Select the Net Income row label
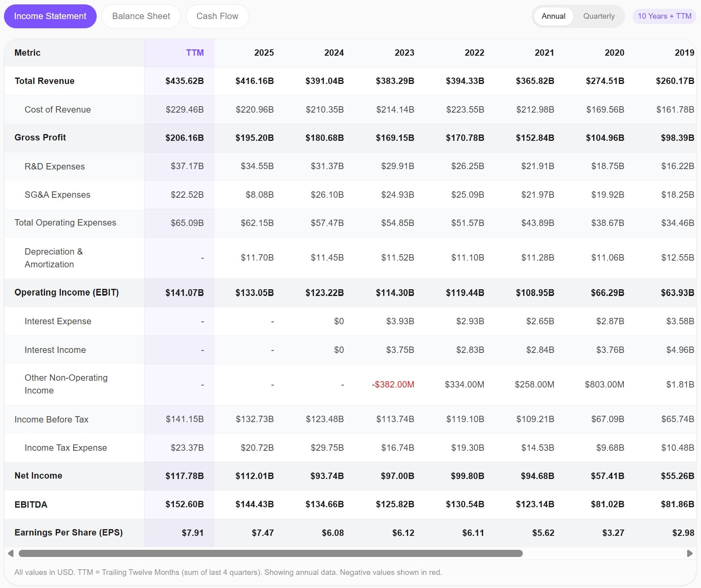Image resolution: width=701 pixels, height=588 pixels. (38, 476)
